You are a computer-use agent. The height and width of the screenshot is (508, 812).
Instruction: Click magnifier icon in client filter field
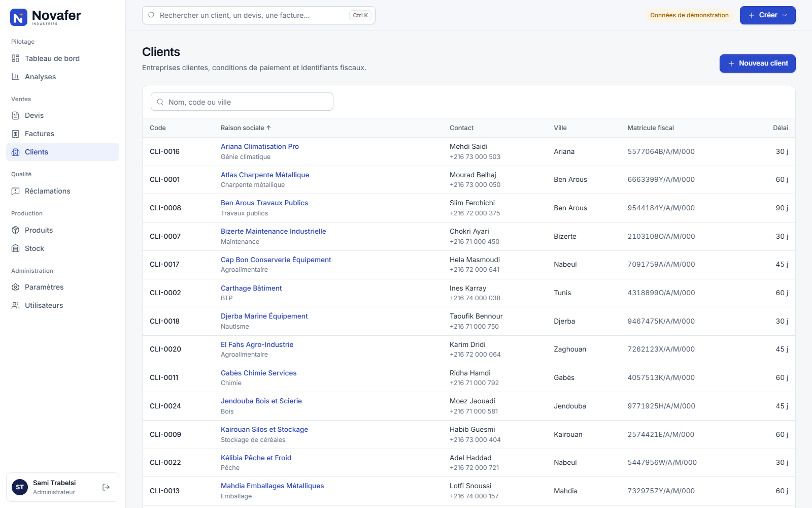click(160, 102)
